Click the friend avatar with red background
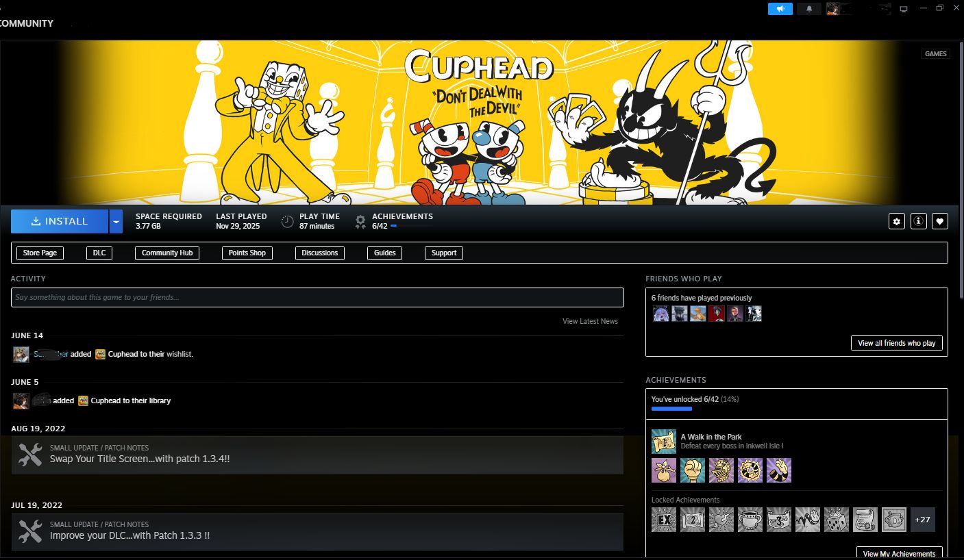 pos(717,314)
